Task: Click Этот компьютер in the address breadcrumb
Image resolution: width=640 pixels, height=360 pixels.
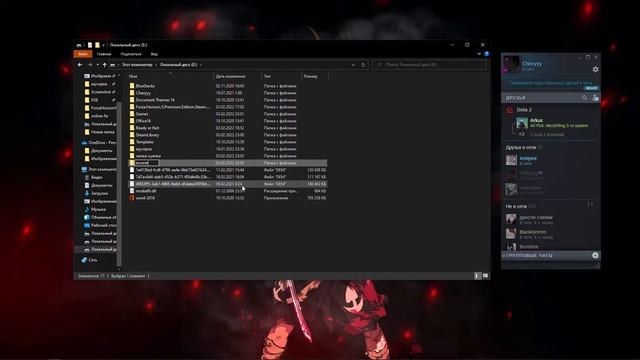Action: 137,64
